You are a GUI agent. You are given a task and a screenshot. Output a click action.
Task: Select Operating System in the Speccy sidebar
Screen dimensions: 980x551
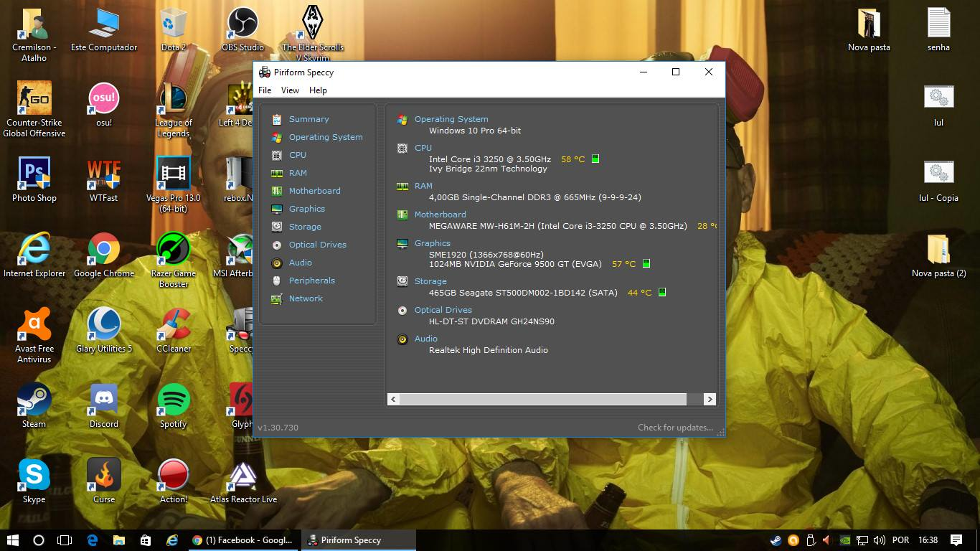click(x=326, y=137)
